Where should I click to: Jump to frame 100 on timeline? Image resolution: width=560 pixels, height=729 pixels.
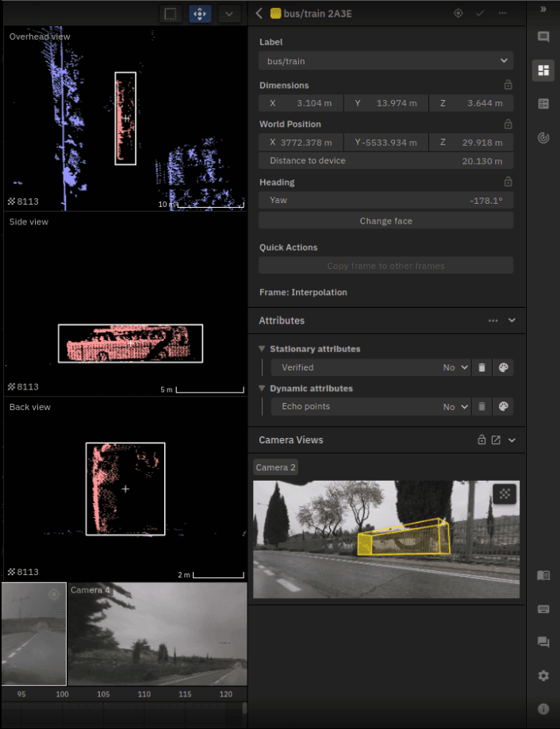point(63,694)
